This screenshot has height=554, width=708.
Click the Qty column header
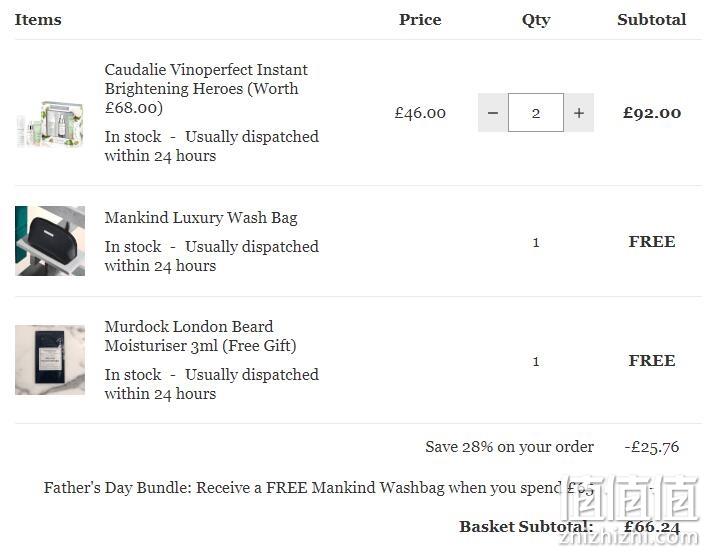click(536, 20)
